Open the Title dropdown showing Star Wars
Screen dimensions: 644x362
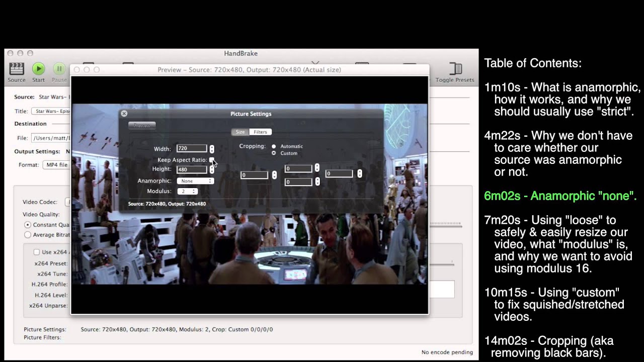tap(51, 111)
